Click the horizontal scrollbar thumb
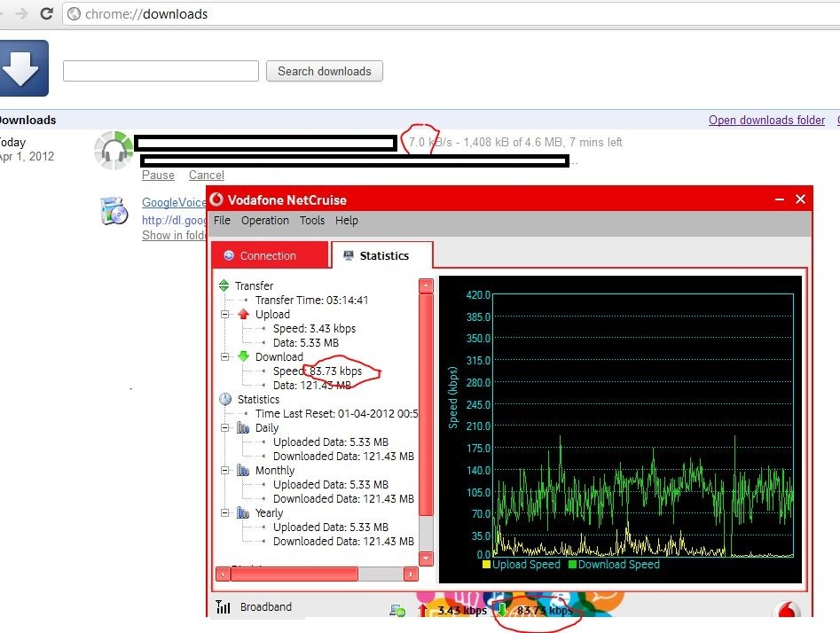 pyautogui.click(x=294, y=574)
